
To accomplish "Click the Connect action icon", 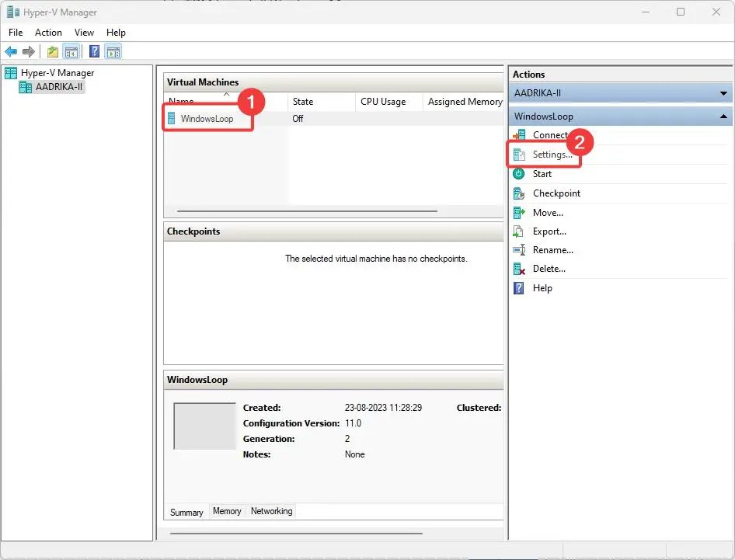I will point(519,135).
